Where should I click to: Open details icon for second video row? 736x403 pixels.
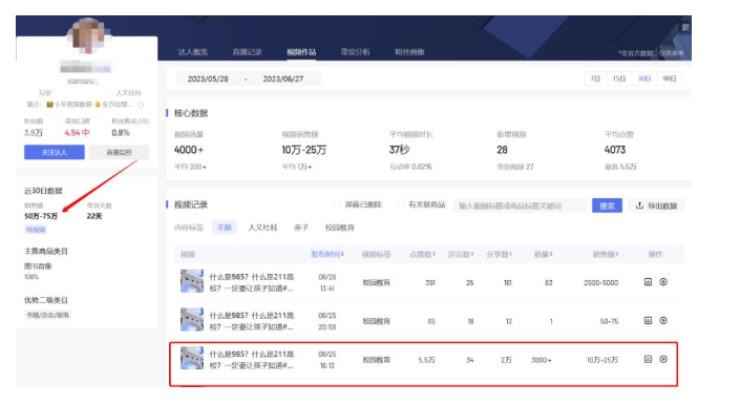(647, 320)
